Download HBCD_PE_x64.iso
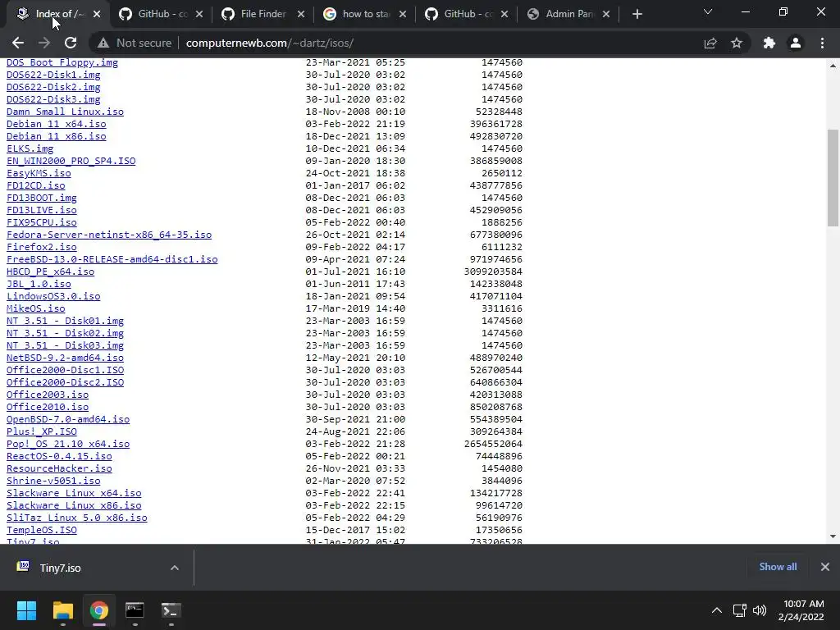Screen dimensions: 840x630 pos(50,272)
